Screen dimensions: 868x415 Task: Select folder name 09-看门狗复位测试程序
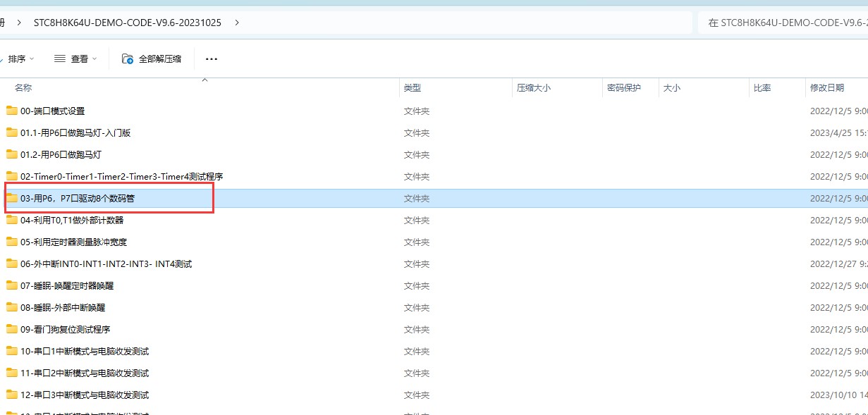[65, 329]
